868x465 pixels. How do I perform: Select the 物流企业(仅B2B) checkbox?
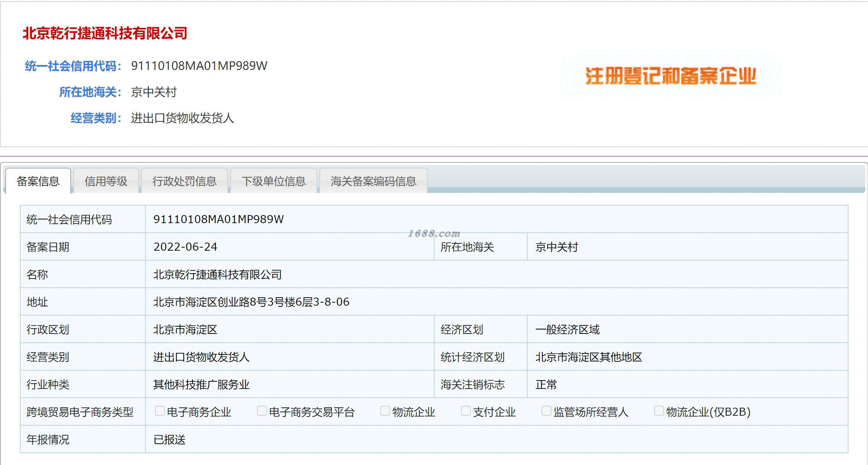659,411
